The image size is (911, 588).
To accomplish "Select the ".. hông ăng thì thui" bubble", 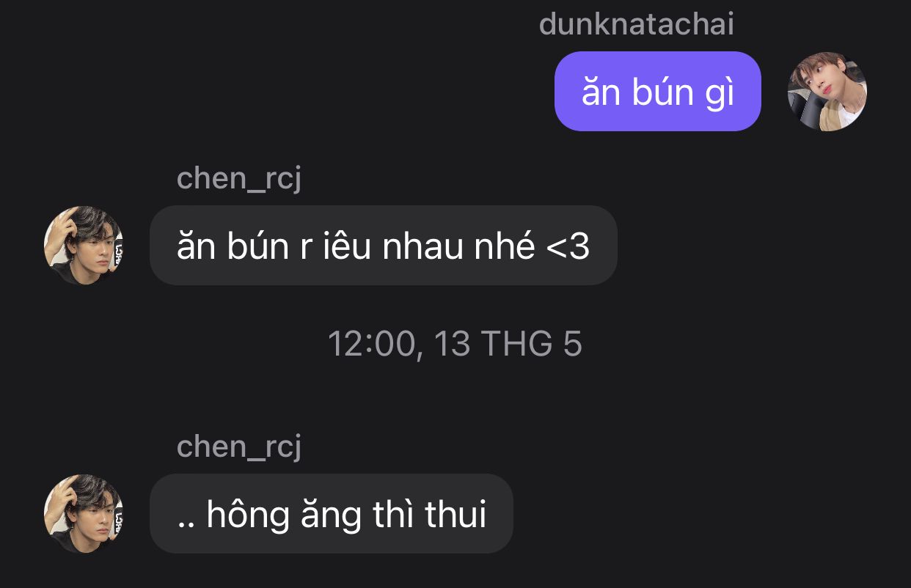I will (x=332, y=513).
